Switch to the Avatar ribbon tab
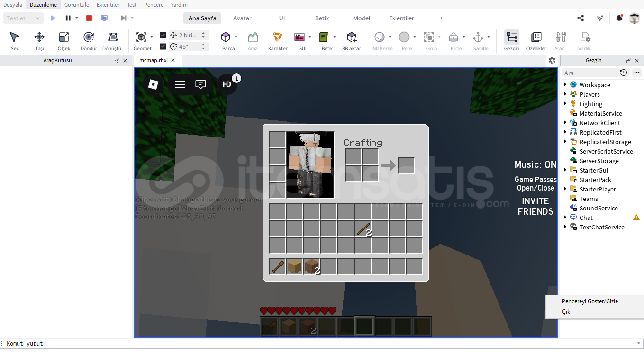Viewport: 644px width, 364px height. pyautogui.click(x=242, y=18)
